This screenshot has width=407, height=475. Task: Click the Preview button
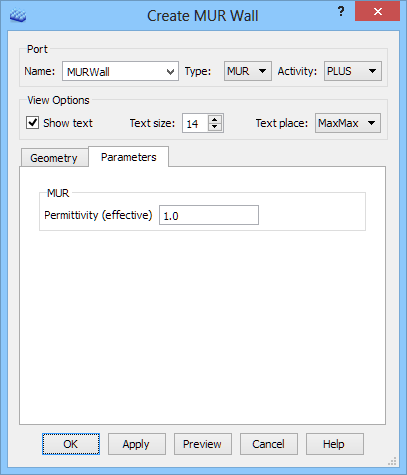[202, 444]
